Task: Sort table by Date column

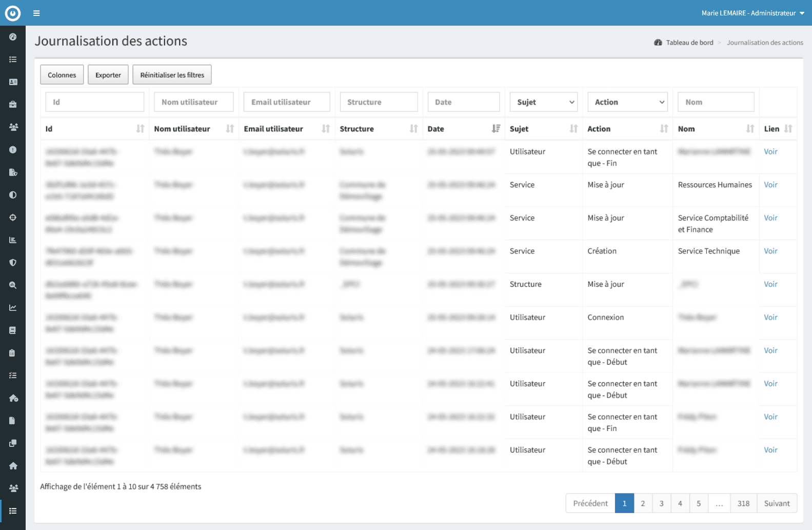Action: click(496, 129)
